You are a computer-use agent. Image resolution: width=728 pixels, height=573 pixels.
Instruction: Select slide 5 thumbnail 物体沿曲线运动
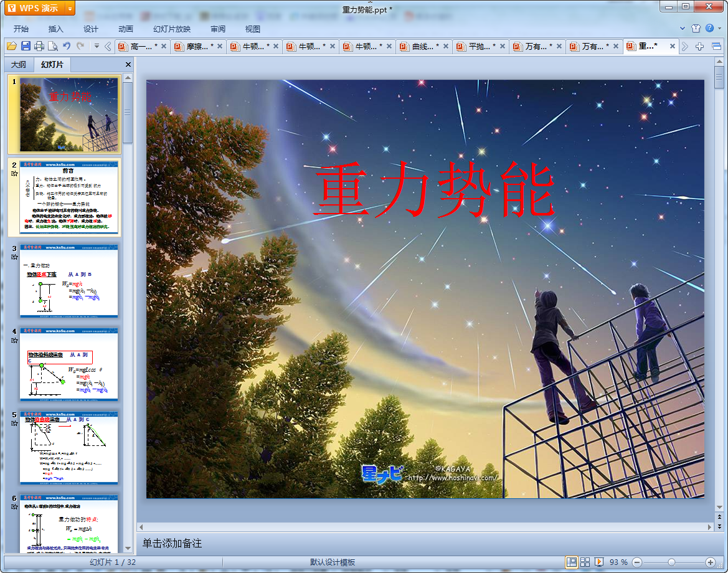pos(69,448)
